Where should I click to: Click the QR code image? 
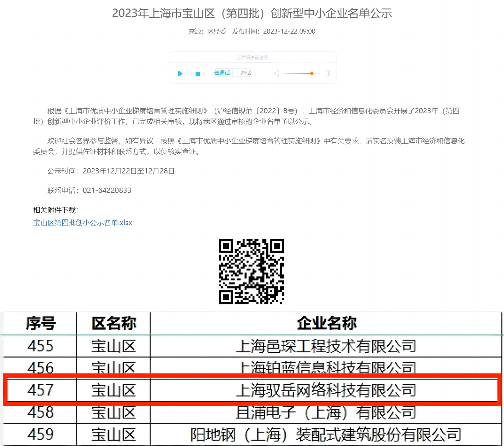251,271
